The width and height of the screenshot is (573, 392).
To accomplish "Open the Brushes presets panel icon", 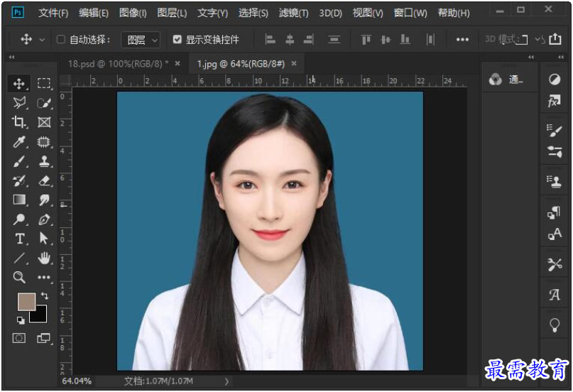I will point(555,151).
